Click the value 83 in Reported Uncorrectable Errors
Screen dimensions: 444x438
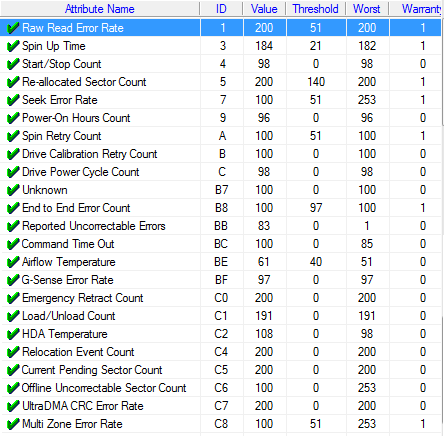point(264,226)
